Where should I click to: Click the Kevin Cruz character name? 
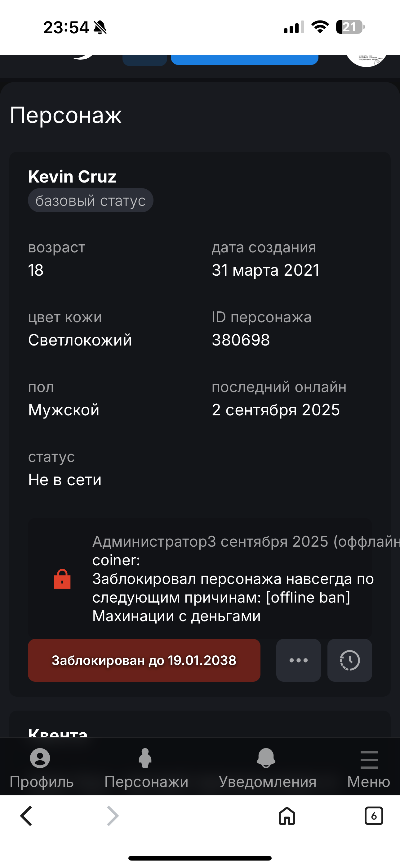click(72, 177)
